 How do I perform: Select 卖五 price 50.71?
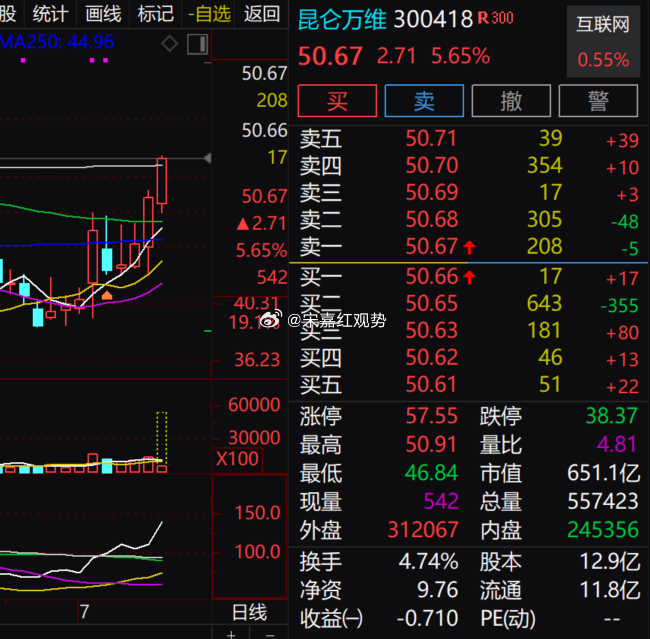[431, 138]
